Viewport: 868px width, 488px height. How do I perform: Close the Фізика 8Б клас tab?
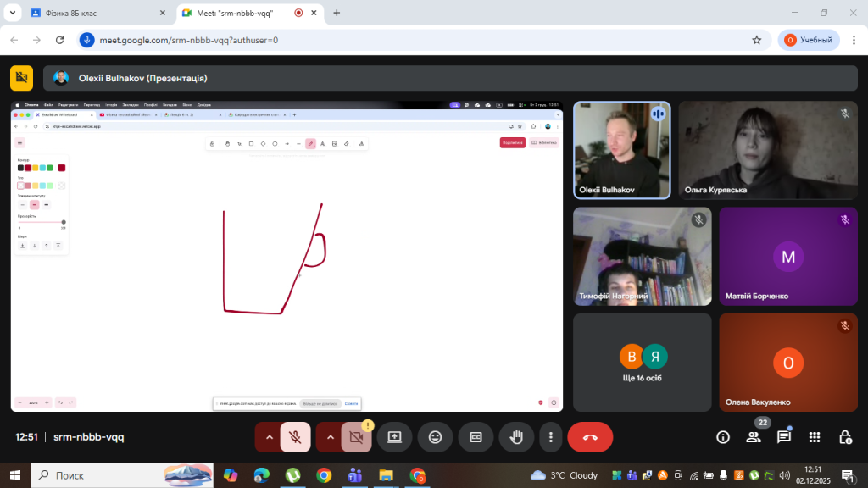pos(162,13)
